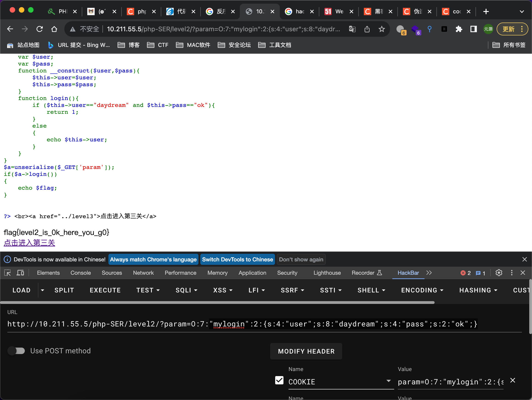
Task: Click Always match Chrome's language
Action: tap(153, 259)
